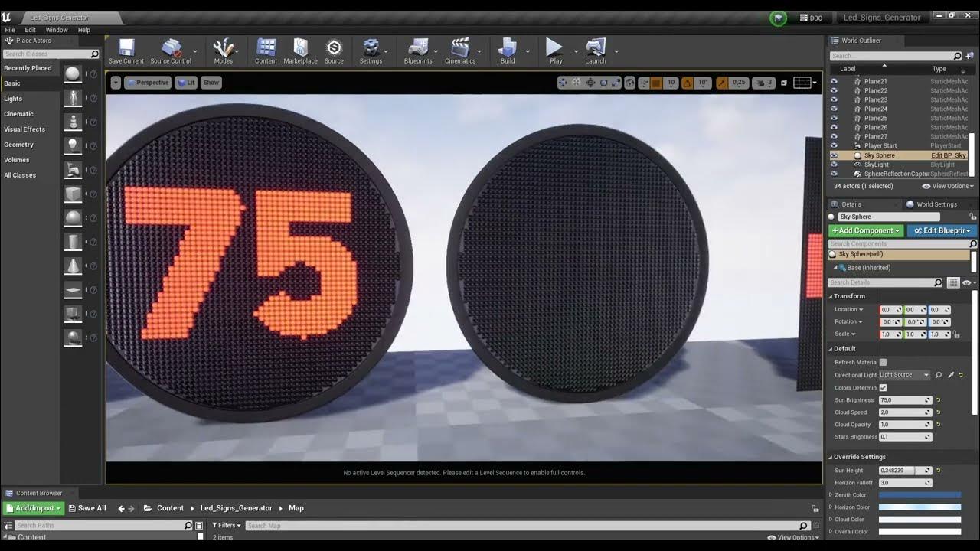The image size is (980, 551).
Task: Expand the Horizon Color property
Action: pos(831,507)
